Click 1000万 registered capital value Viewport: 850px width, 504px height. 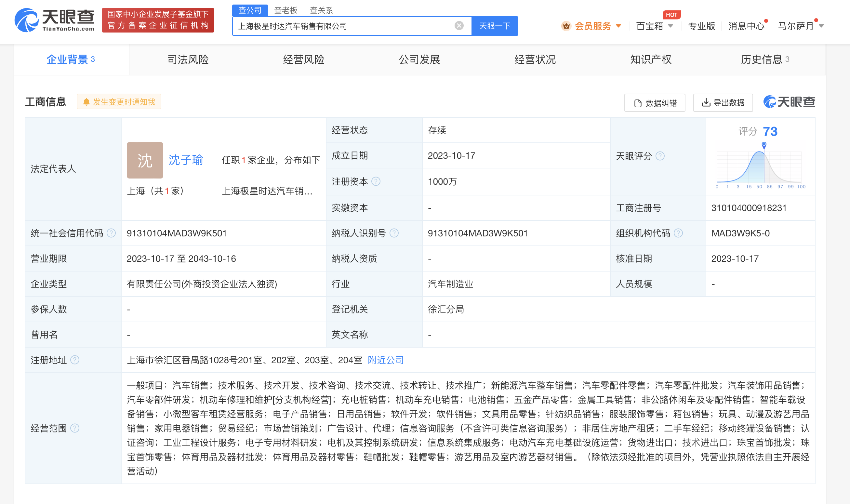coord(442,182)
